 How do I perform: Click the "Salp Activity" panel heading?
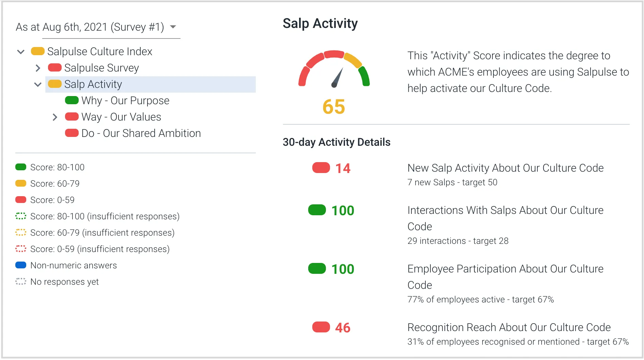[320, 24]
